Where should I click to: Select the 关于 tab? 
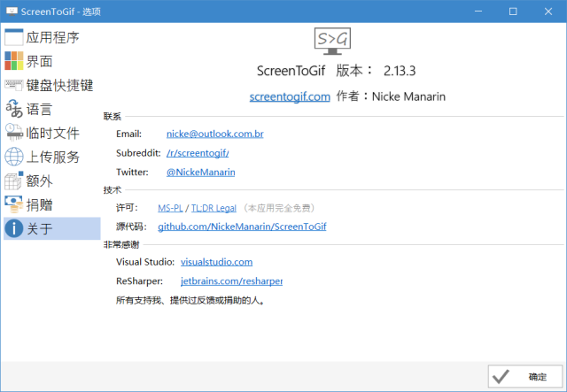[x=52, y=228]
